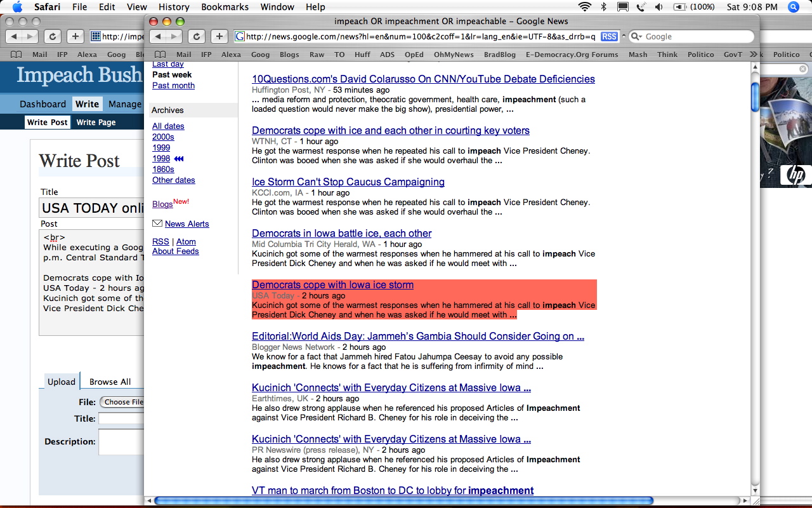Open 'Democrats in Iowa battle ice, each other'
Screen dimensions: 812x508
(341, 233)
